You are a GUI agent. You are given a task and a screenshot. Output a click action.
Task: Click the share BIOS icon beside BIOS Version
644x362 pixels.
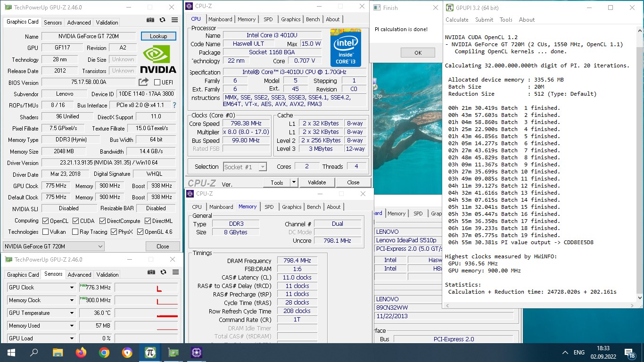pyautogui.click(x=144, y=82)
